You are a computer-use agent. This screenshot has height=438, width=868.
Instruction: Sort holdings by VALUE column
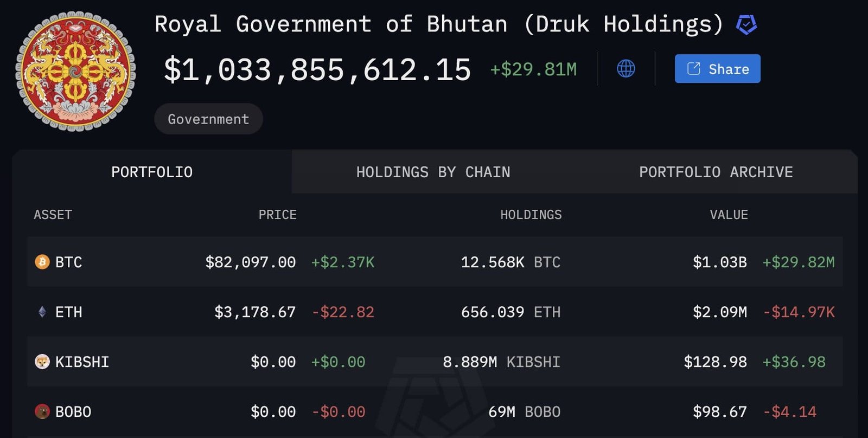click(x=729, y=215)
